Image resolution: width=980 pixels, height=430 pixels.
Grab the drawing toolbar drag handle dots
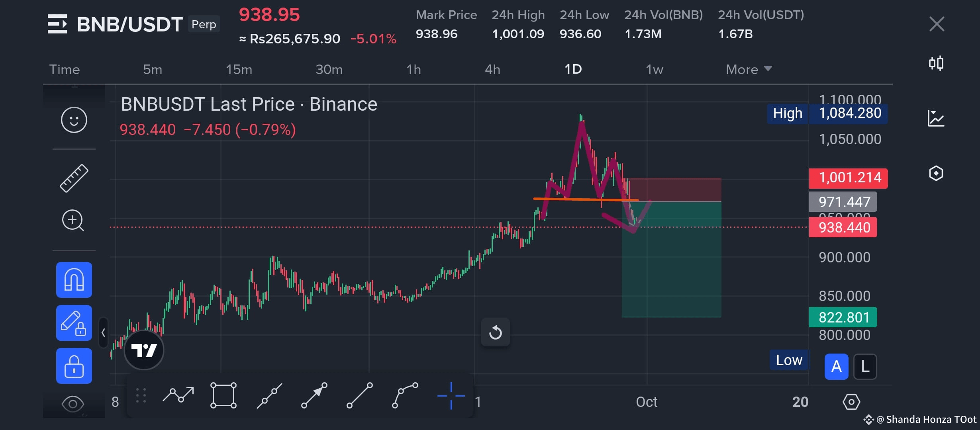pyautogui.click(x=141, y=395)
